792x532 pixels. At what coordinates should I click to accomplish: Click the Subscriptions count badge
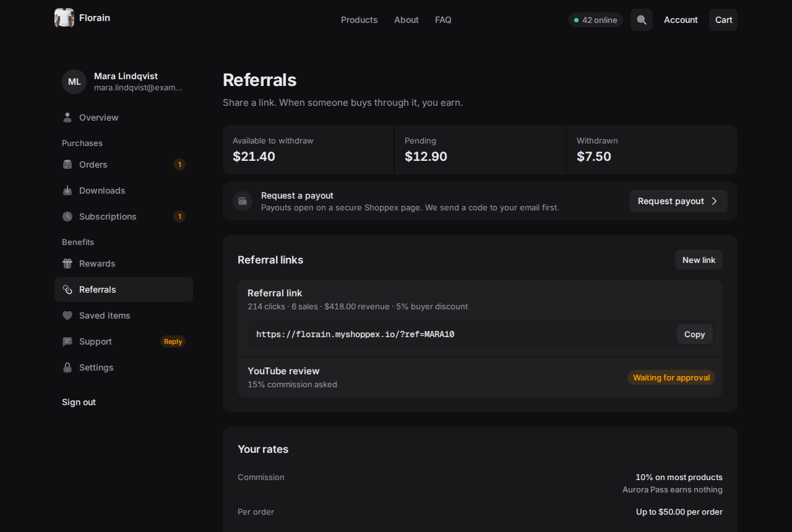tap(179, 217)
